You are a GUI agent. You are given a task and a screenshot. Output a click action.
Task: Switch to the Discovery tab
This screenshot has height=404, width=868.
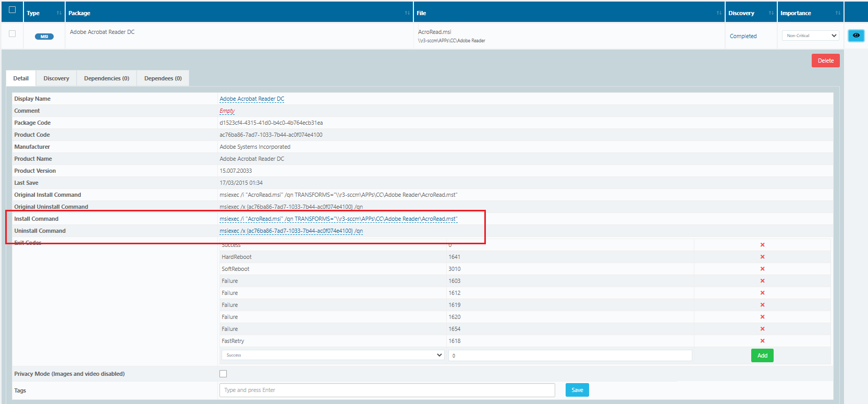pos(56,78)
